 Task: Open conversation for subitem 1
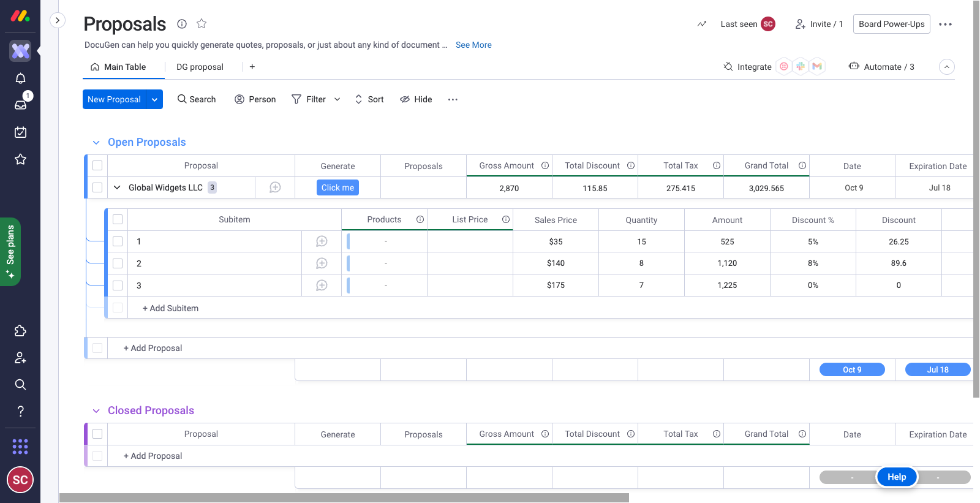click(322, 241)
